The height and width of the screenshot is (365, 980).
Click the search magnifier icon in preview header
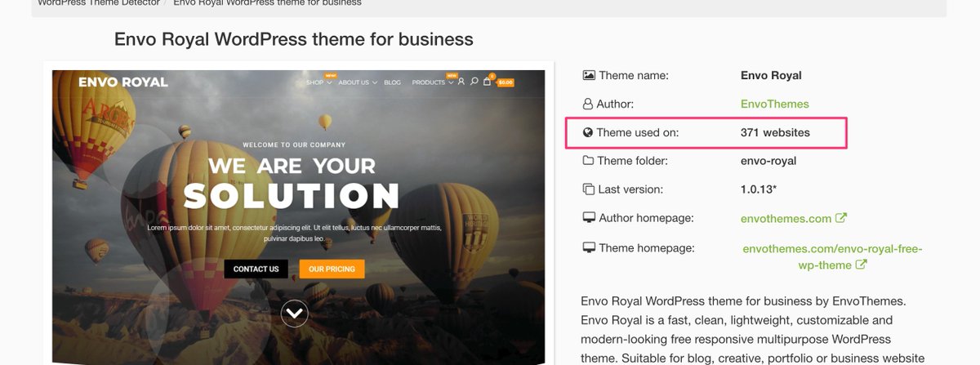474,82
